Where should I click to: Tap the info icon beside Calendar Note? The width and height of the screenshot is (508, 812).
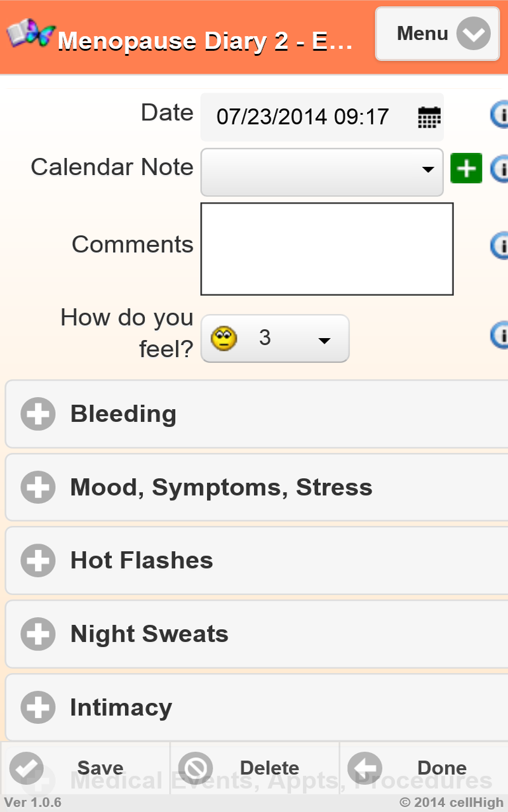tap(502, 169)
